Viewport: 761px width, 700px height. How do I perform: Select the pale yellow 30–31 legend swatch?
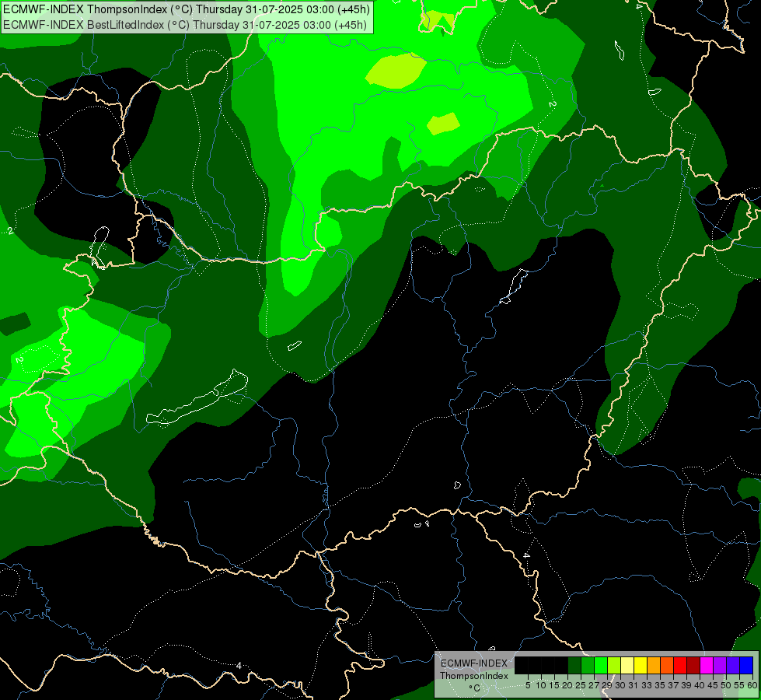click(x=627, y=665)
